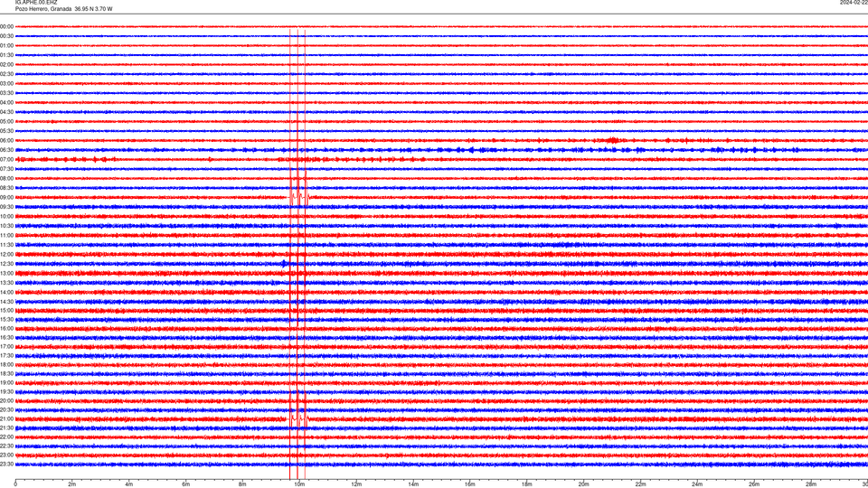
Task: Choose the 06:30 time label
Action: pyautogui.click(x=6, y=150)
